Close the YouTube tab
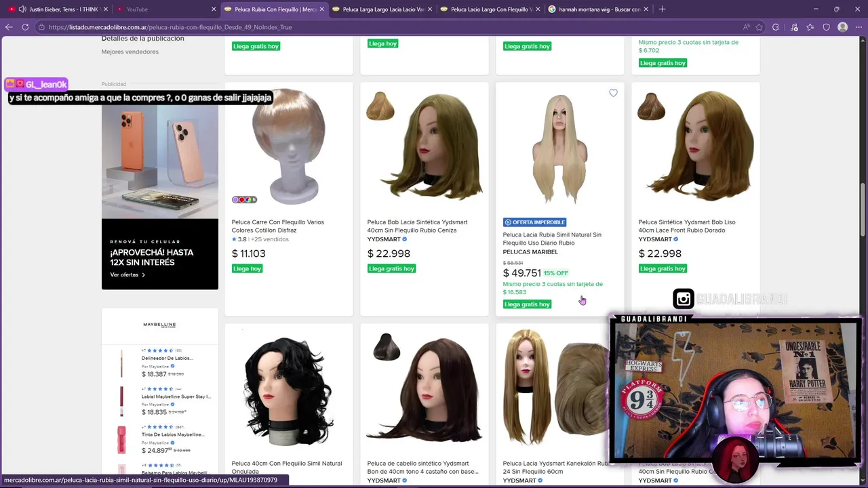868x488 pixels. tap(214, 9)
